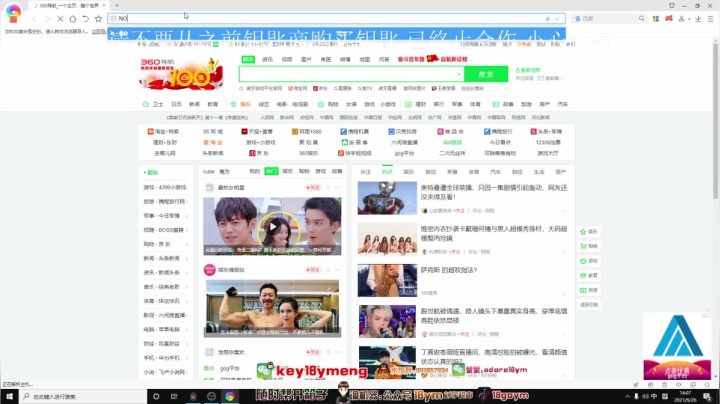Click the green 搜索 search button

click(x=486, y=74)
